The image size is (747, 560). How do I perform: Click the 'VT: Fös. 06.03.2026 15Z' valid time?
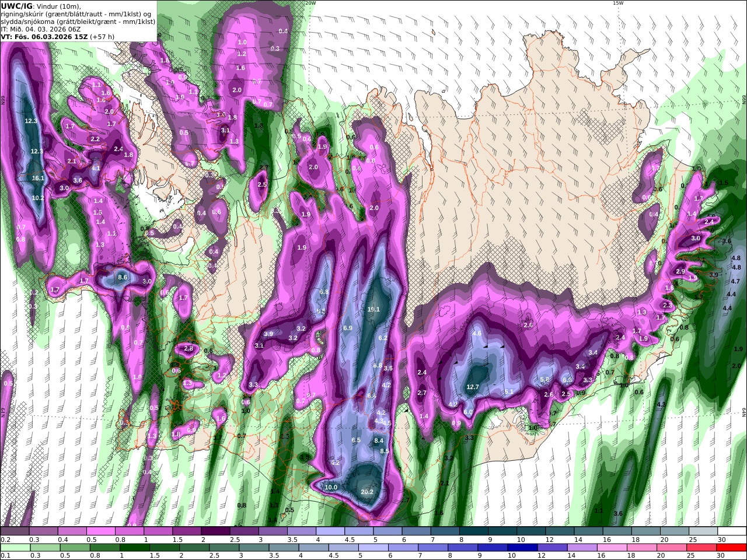(x=44, y=36)
